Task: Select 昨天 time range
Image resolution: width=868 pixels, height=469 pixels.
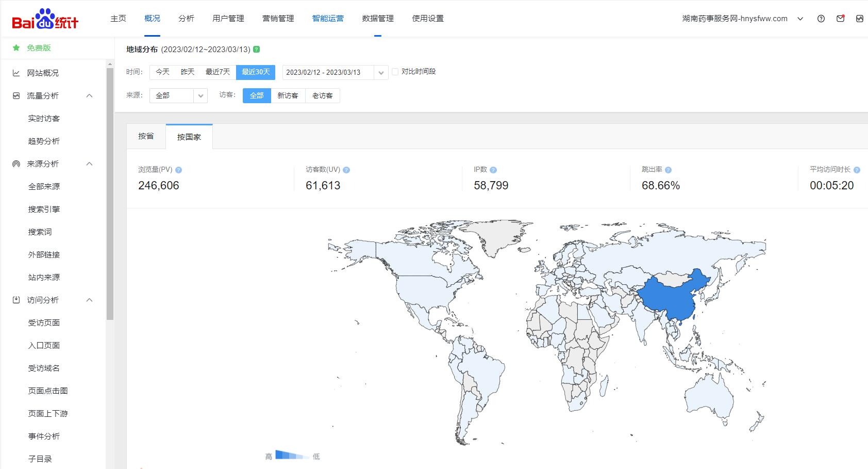Action: (188, 72)
